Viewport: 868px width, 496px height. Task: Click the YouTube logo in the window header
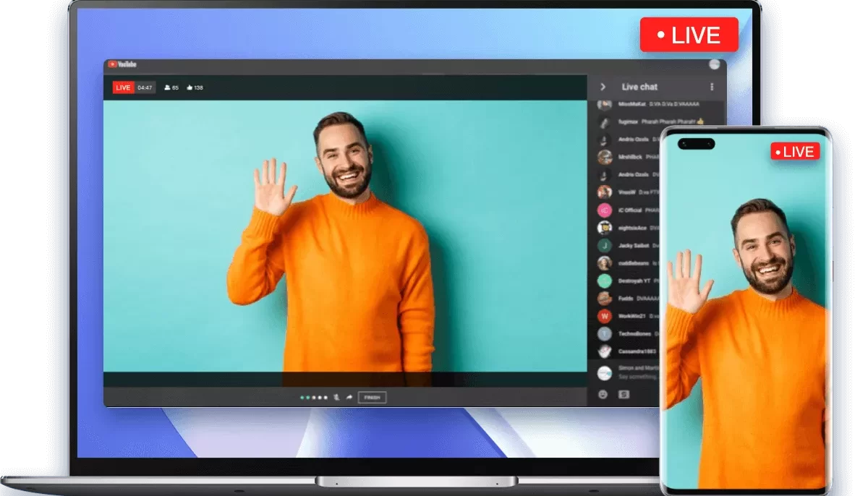point(122,64)
